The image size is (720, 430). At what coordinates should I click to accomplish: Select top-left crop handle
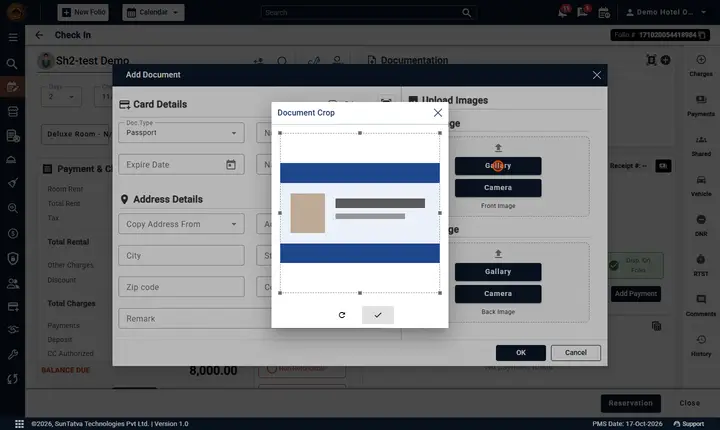tap(280, 133)
